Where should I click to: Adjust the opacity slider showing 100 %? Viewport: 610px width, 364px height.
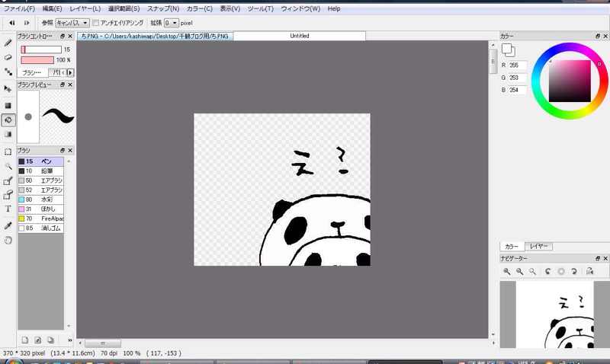37,60
